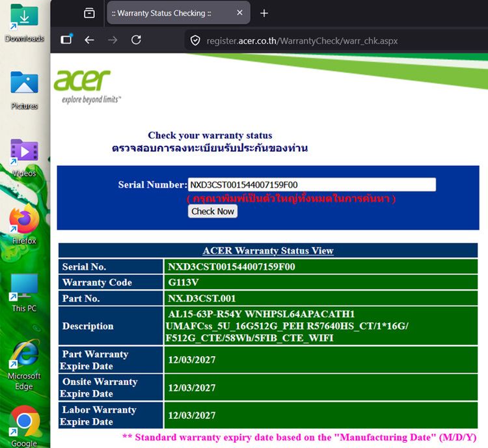This screenshot has height=448, width=488.
Task: Click the address bar URL
Action: (302, 41)
